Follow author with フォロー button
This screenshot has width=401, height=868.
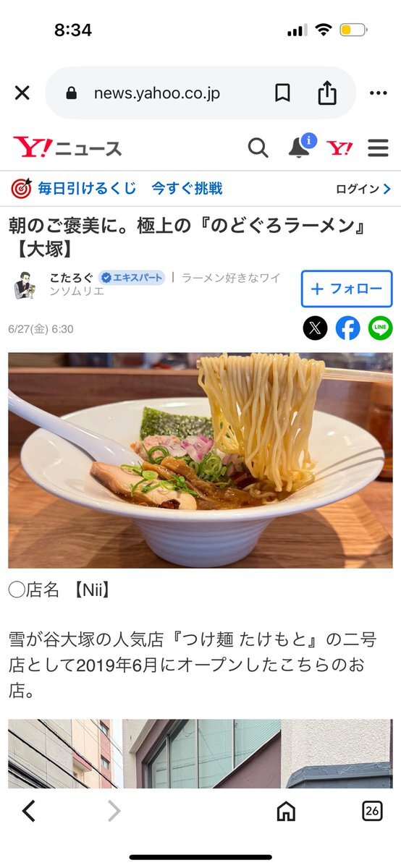coord(346,289)
